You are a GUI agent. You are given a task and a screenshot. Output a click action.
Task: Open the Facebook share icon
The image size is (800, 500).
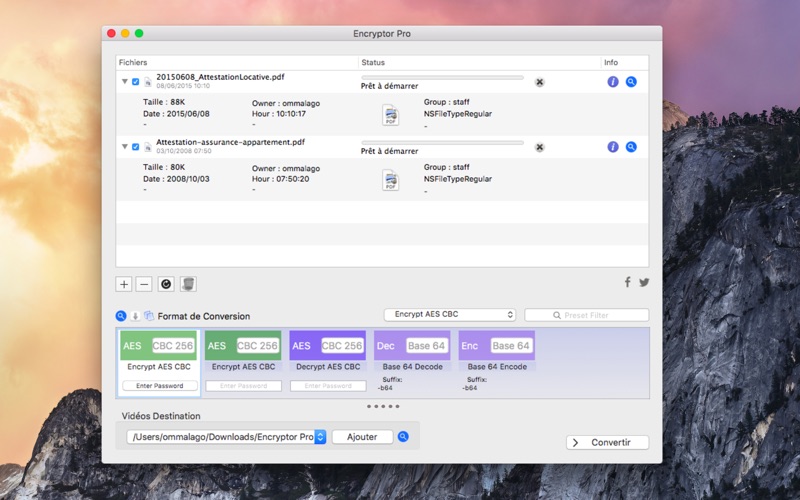coord(628,282)
